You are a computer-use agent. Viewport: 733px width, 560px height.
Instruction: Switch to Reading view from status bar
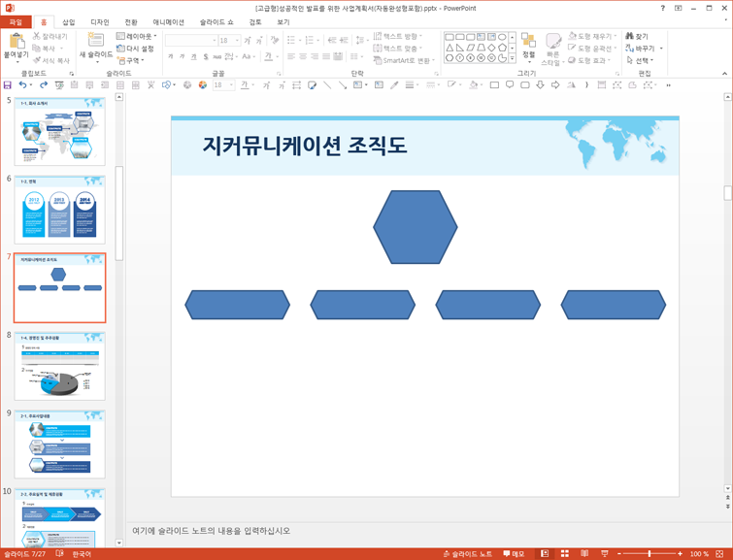coord(584,554)
